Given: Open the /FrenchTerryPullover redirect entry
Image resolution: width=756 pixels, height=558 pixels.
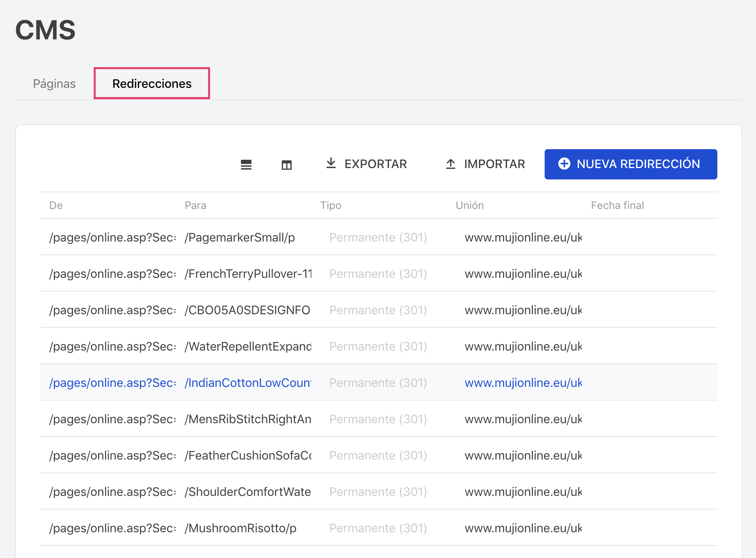Looking at the screenshot, I should click(x=248, y=274).
